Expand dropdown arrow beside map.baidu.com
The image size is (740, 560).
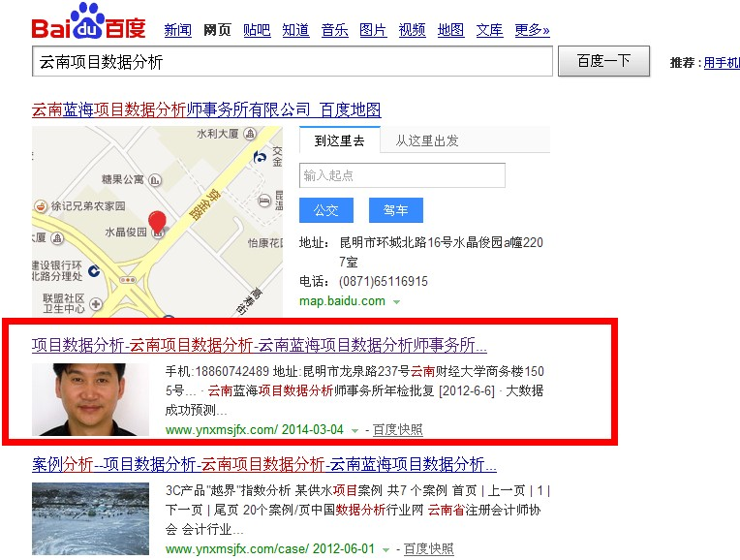(x=397, y=301)
